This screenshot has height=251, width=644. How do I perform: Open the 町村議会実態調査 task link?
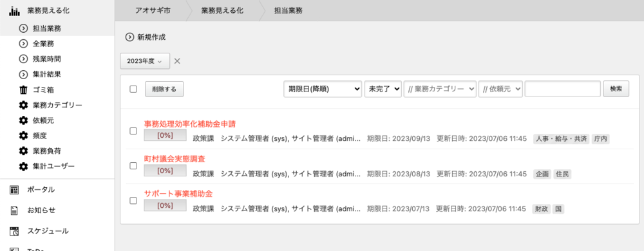(x=175, y=158)
